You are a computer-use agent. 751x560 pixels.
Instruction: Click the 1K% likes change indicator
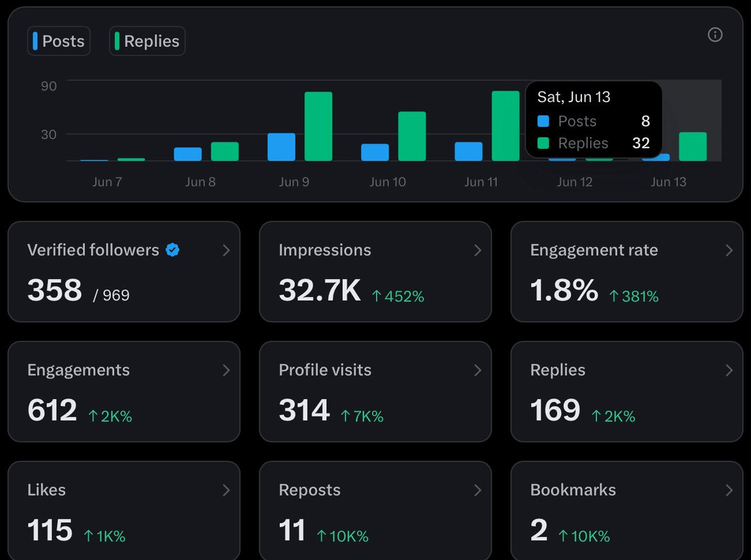pos(105,537)
